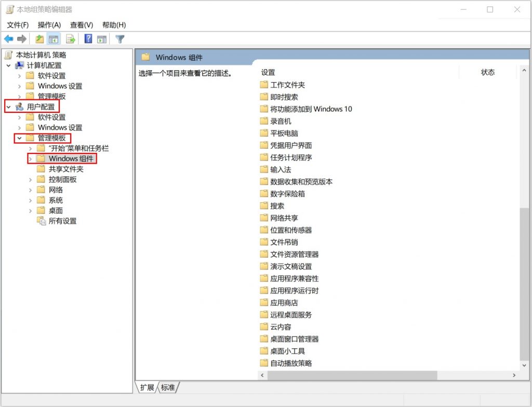Click the Forward arrow toolbar icon
Screen dimensions: 532x407
click(22, 39)
